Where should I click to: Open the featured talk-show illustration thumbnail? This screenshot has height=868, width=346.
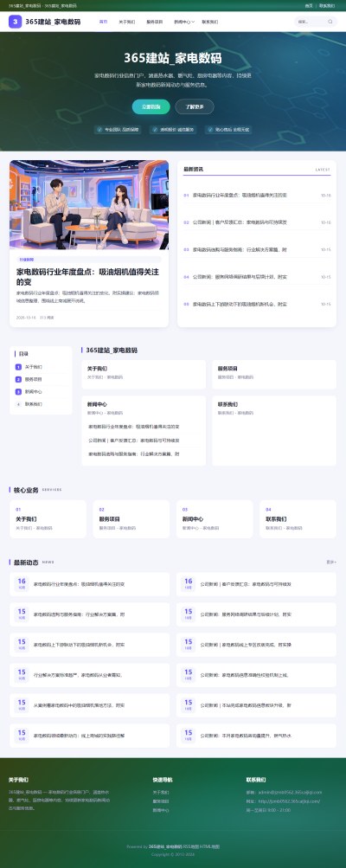coord(89,205)
